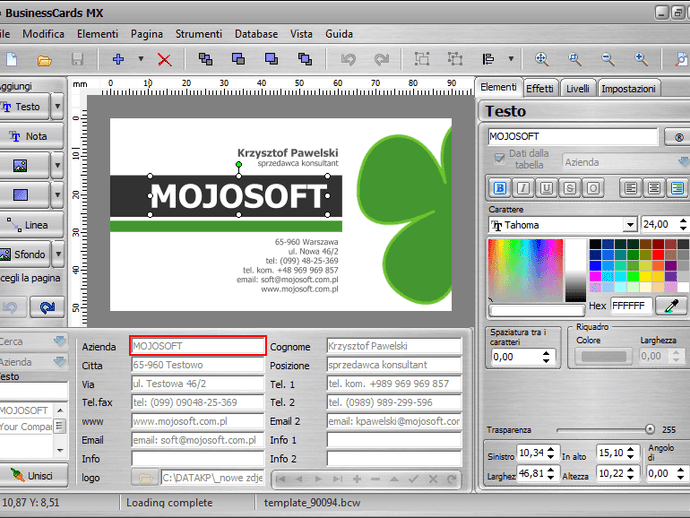This screenshot has width=690, height=518.
Task: Click Nota add button
Action: [30, 136]
